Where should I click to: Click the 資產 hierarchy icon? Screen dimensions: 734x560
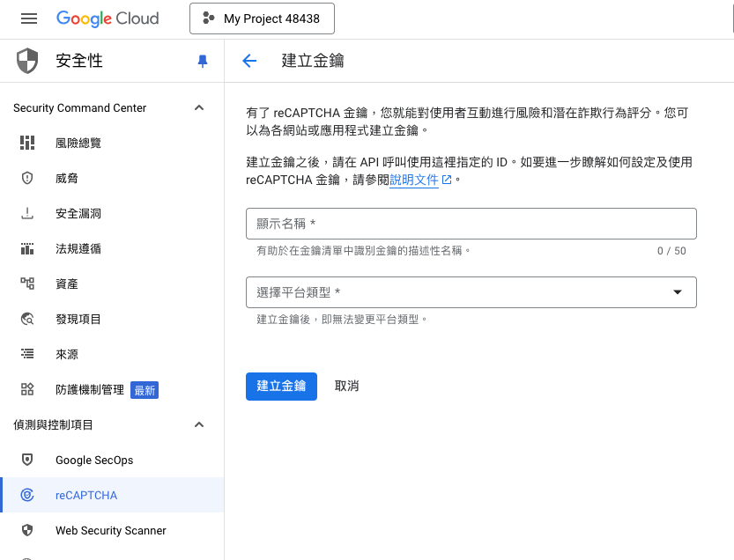pos(27,284)
